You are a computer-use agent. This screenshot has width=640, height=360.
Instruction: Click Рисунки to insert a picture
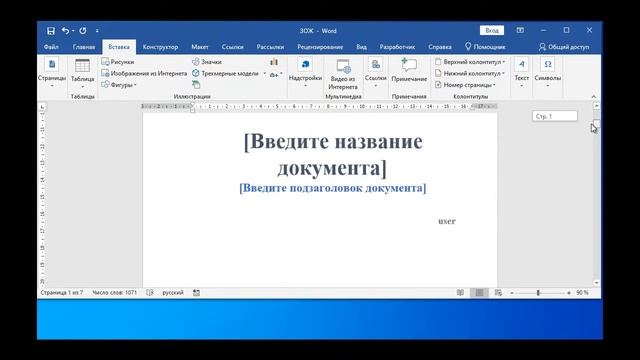[x=118, y=62]
